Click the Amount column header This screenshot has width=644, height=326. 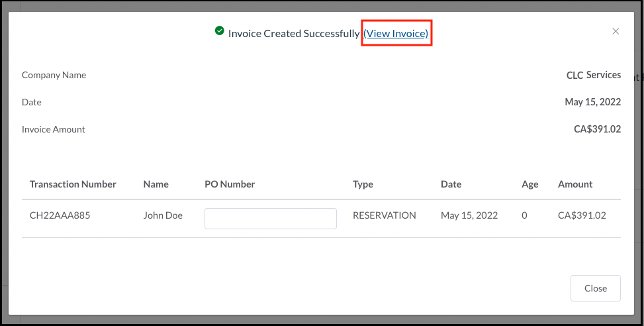(x=575, y=184)
